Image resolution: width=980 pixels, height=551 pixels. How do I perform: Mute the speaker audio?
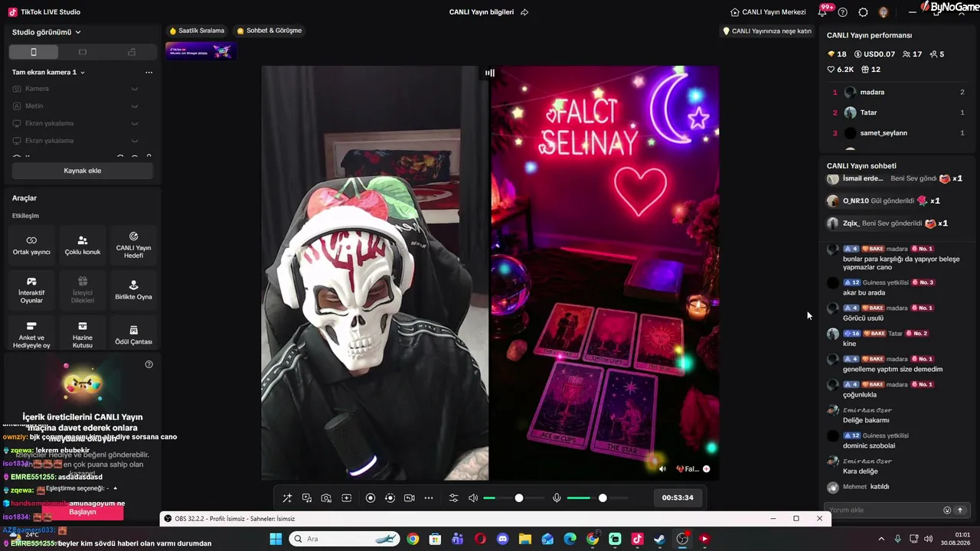click(473, 498)
